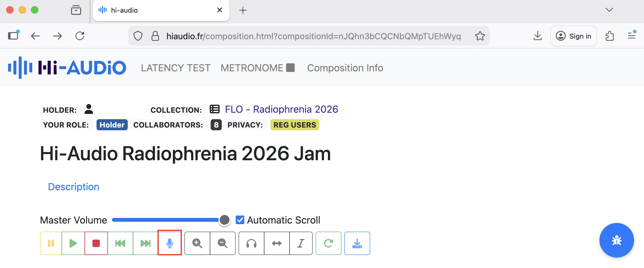Viewport: 644px width, 268px height.
Task: Zoom out of the waveform
Action: (x=223, y=243)
